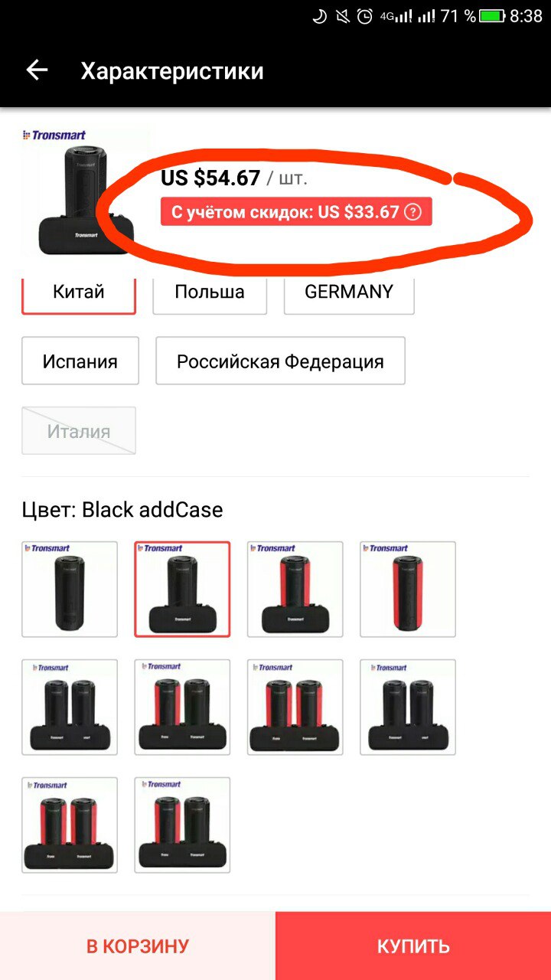Tap the back arrow icon

coord(37,70)
